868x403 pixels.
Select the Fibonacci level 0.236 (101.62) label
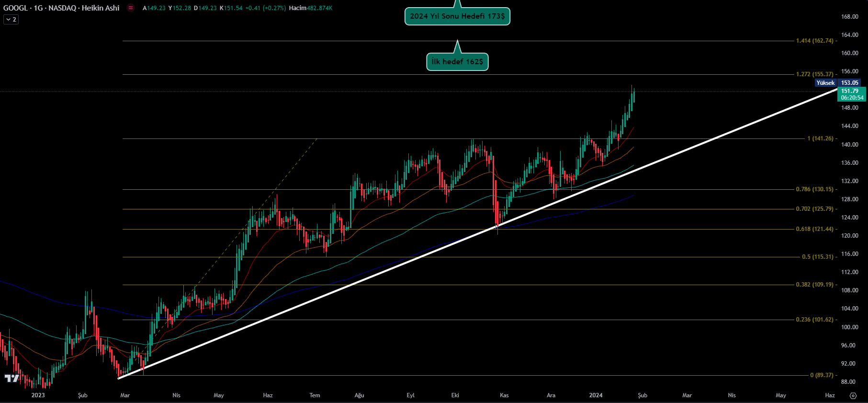coord(815,320)
